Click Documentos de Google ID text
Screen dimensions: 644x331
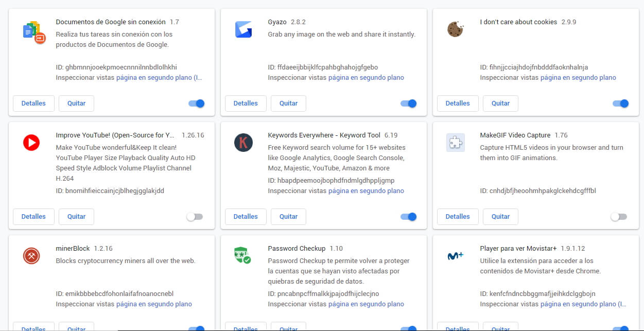[116, 67]
